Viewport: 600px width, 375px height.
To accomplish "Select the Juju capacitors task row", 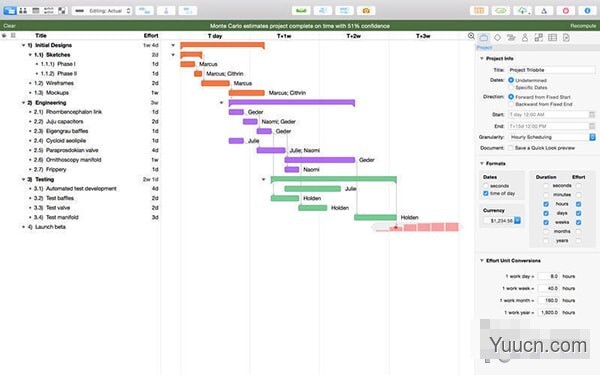I will coord(80,121).
